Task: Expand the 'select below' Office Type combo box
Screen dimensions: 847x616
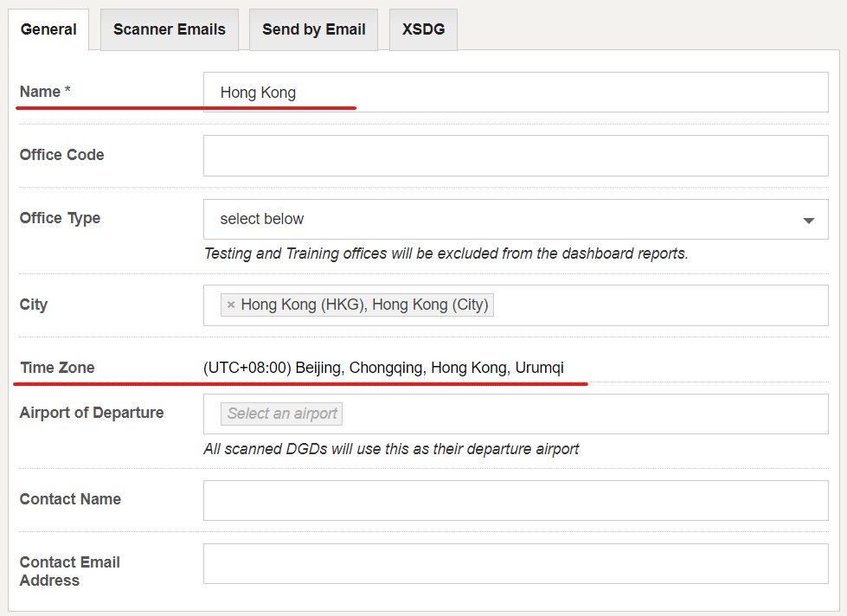Action: [x=516, y=219]
